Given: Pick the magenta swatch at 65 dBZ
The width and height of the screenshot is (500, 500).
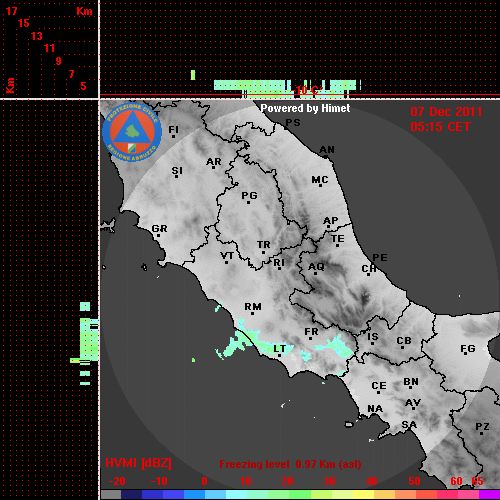Looking at the screenshot, I should tap(489, 495).
